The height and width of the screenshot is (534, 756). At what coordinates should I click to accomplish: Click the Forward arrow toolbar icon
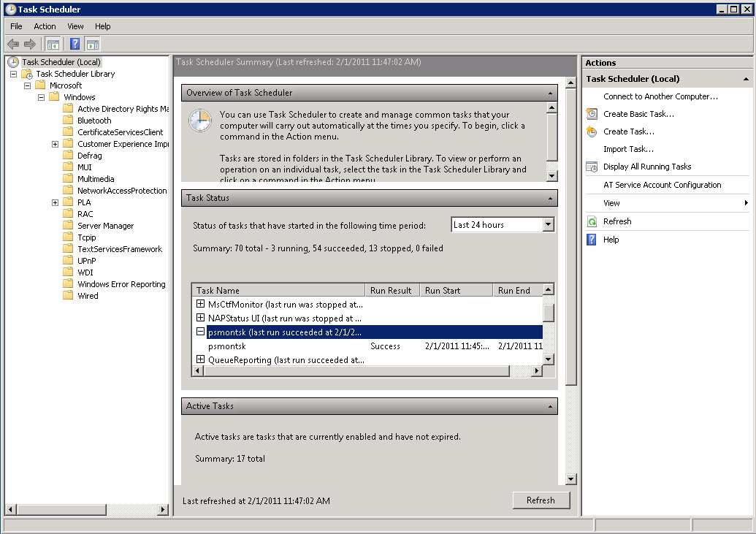pyautogui.click(x=30, y=45)
